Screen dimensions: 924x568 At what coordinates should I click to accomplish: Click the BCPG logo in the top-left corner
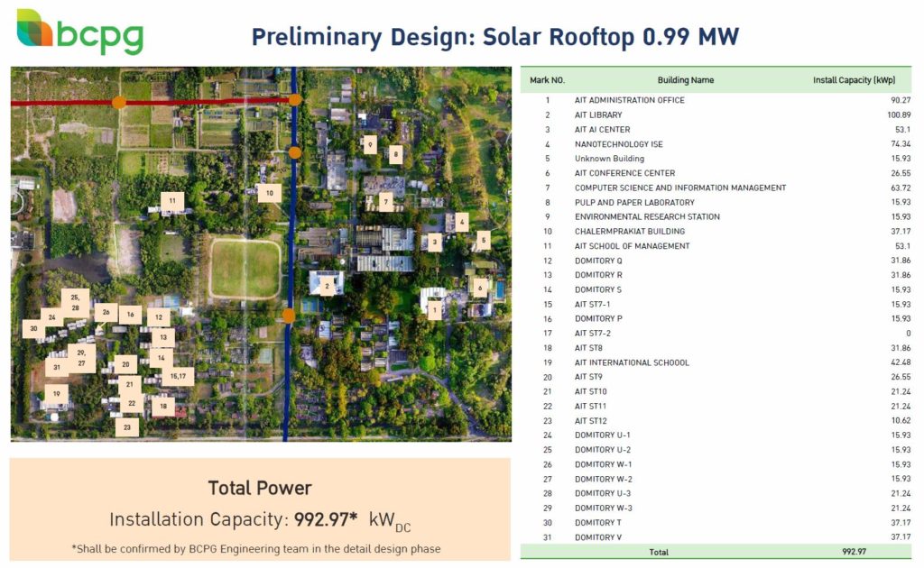point(81,29)
